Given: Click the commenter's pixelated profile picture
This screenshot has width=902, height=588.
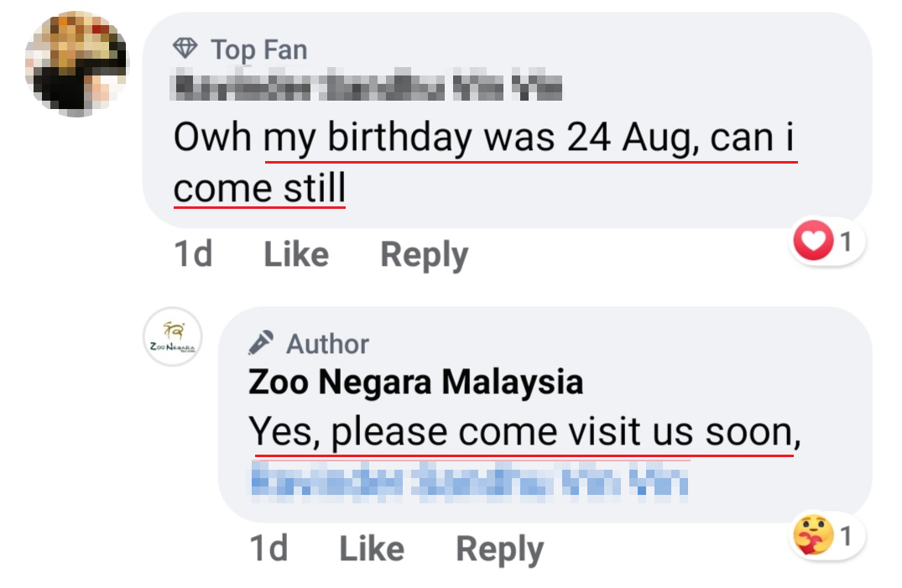Looking at the screenshot, I should click(76, 64).
